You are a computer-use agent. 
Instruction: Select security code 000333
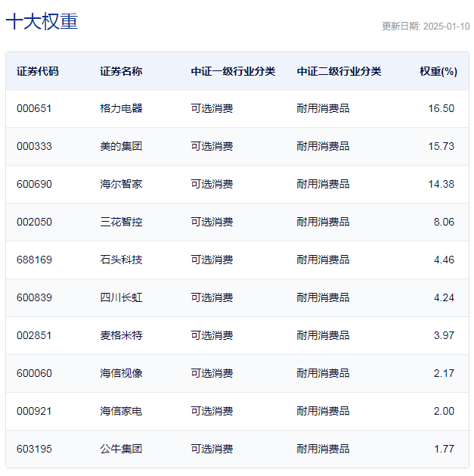(x=34, y=146)
